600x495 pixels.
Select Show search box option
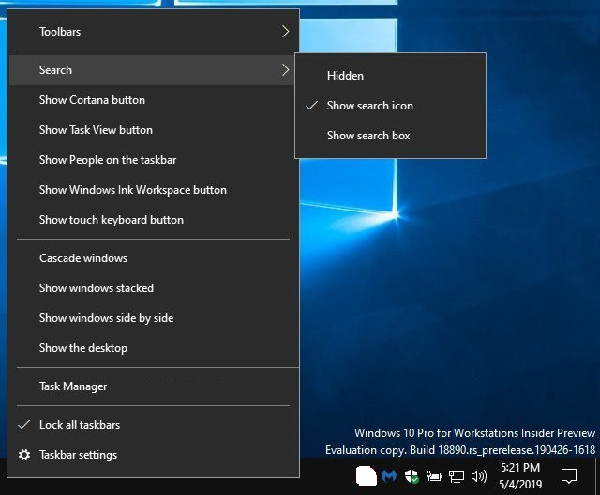pos(390,135)
